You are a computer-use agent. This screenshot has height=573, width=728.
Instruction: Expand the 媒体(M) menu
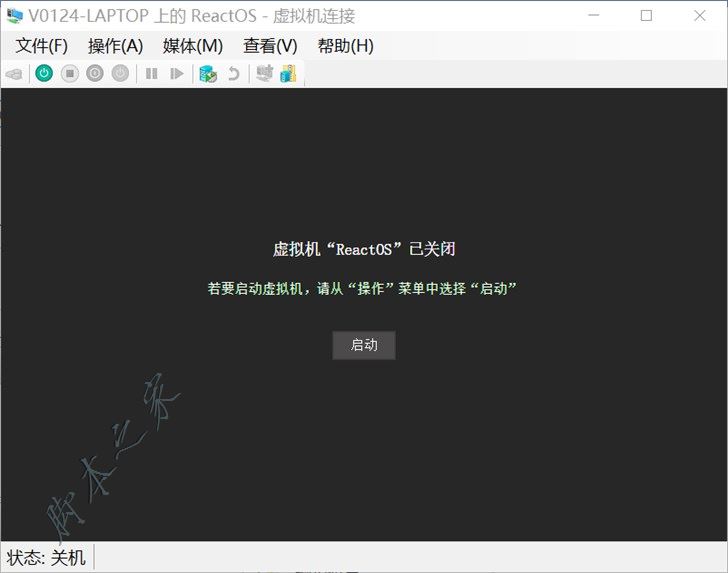(192, 46)
